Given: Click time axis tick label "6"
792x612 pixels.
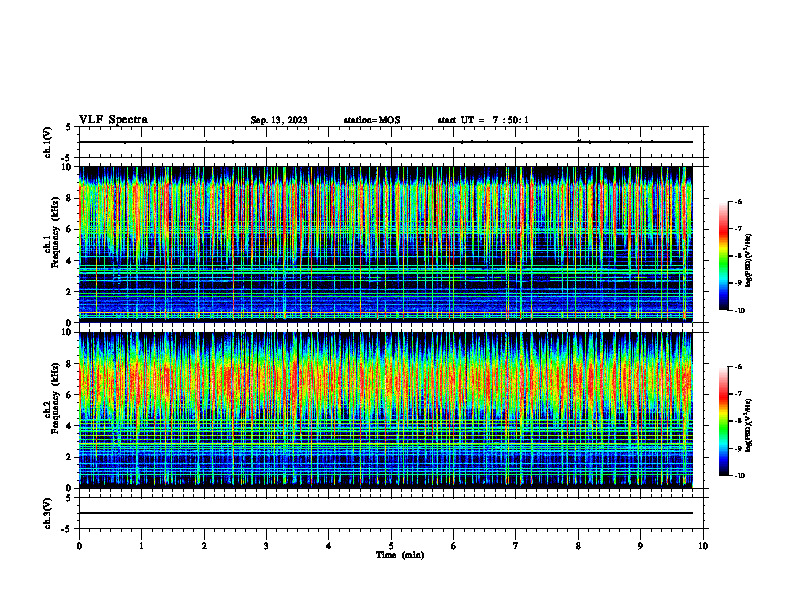Looking at the screenshot, I should point(454,546).
